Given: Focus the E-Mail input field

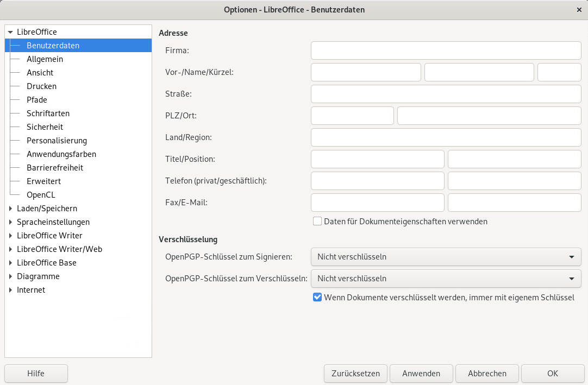Looking at the screenshot, I should coord(515,203).
